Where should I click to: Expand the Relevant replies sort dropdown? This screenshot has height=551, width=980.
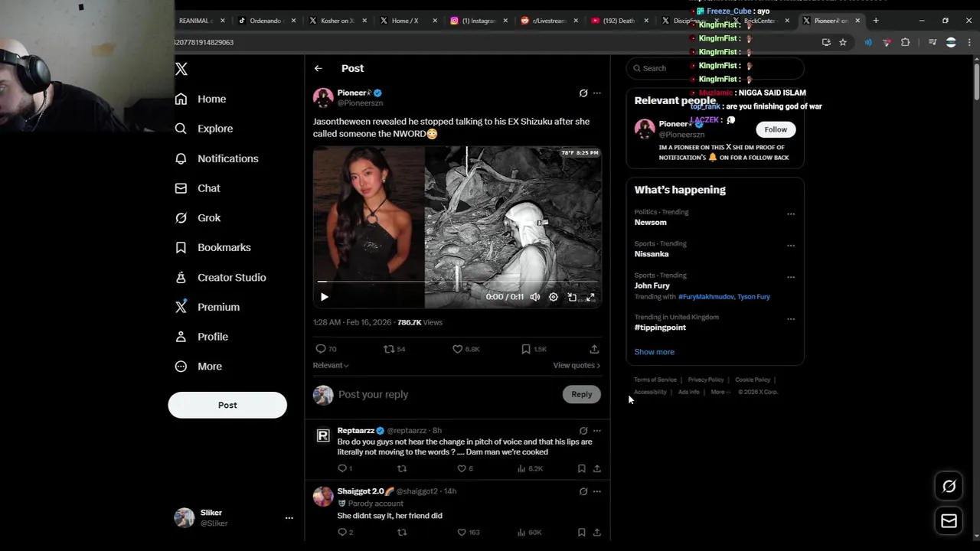point(331,365)
